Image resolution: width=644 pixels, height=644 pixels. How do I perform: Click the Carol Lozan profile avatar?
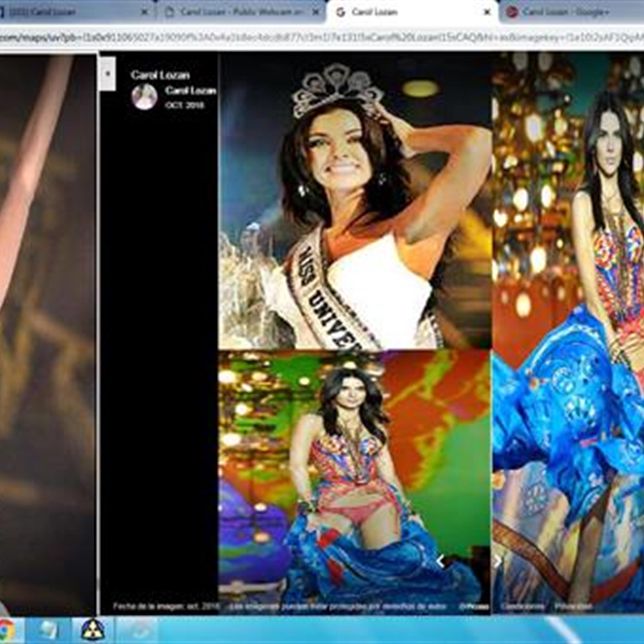[x=144, y=96]
